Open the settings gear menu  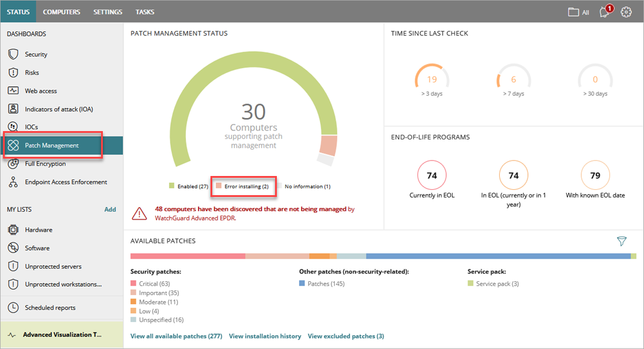(x=626, y=11)
